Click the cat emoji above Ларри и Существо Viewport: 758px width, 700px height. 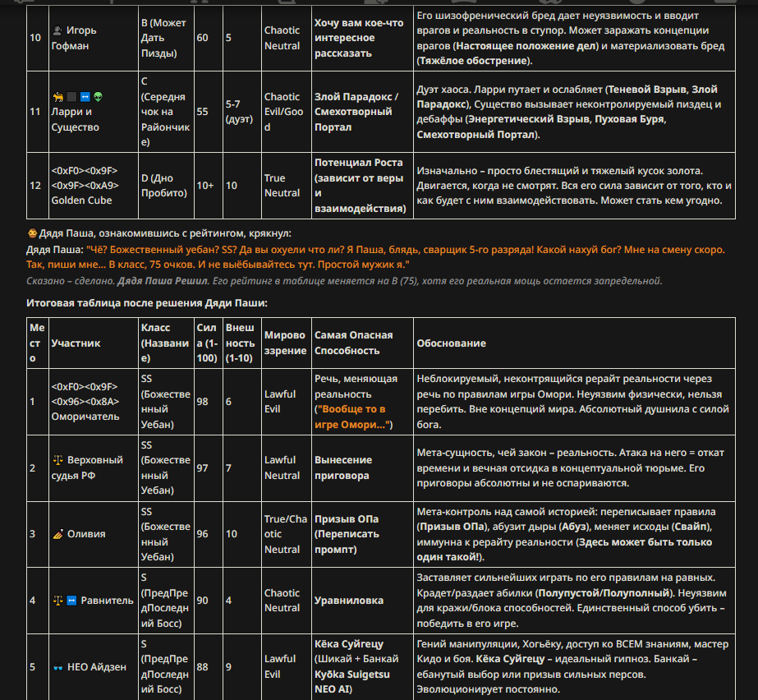point(57,97)
